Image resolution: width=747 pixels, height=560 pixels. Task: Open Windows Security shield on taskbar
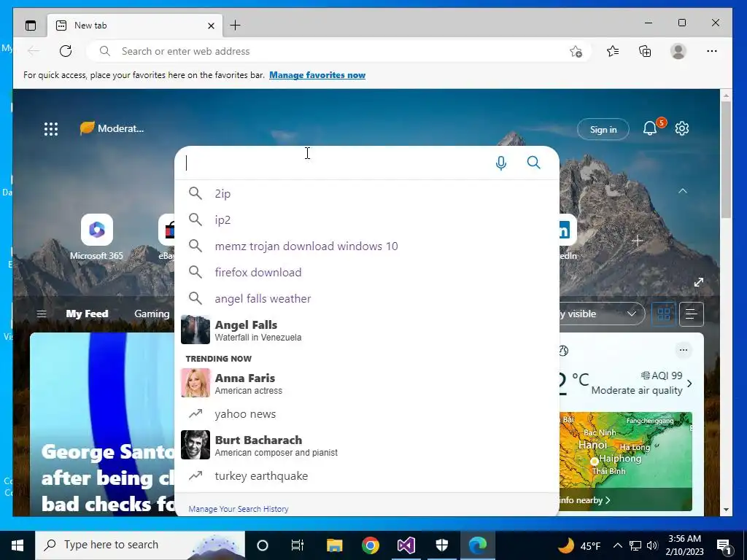[x=442, y=545]
